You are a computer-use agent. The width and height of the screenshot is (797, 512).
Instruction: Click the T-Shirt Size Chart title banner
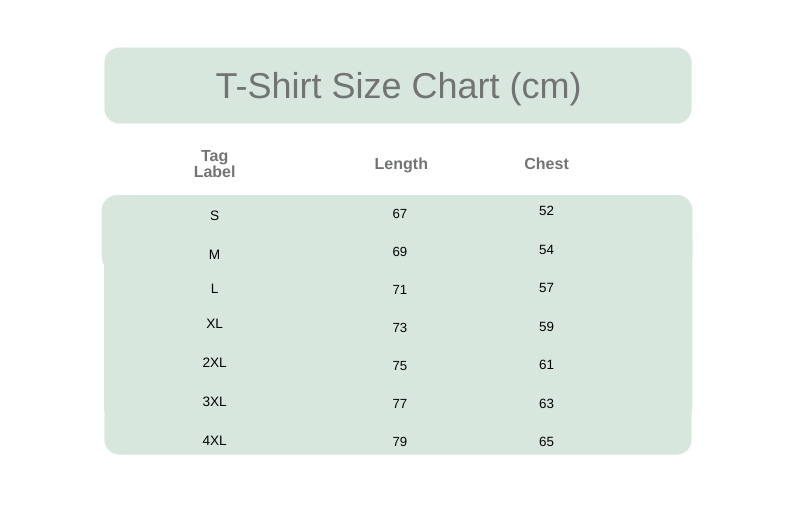pos(398,85)
